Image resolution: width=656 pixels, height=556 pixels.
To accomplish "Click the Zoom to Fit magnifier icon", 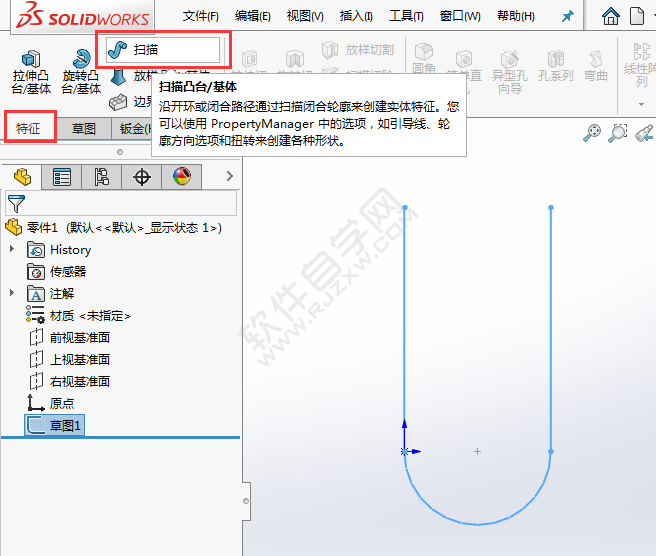I will click(592, 133).
